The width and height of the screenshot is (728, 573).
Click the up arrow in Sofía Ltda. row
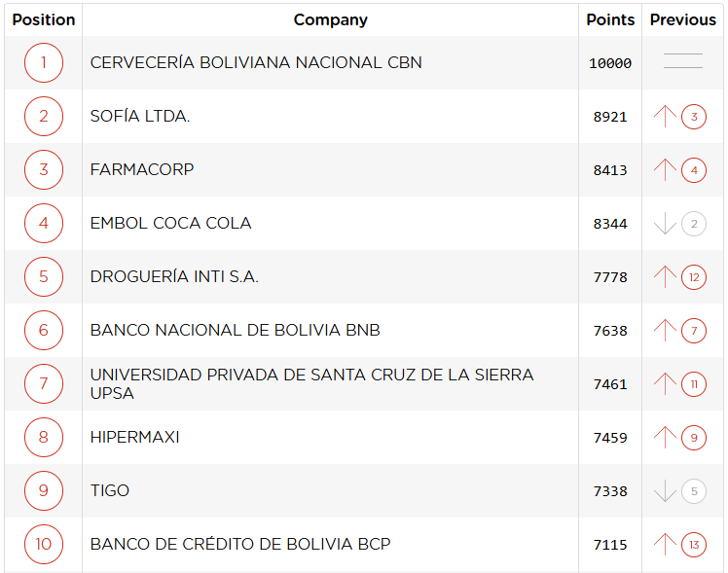pos(665,117)
